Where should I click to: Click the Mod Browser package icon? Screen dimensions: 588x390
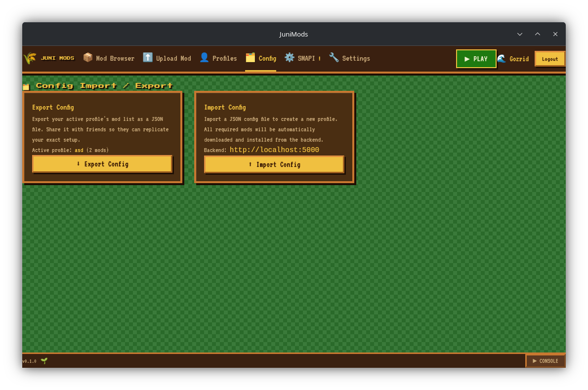[x=88, y=57]
